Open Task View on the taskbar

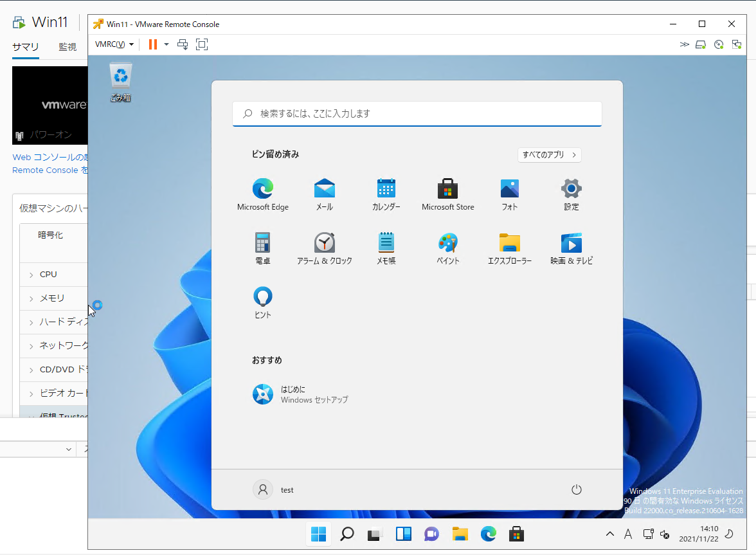pyautogui.click(x=375, y=534)
